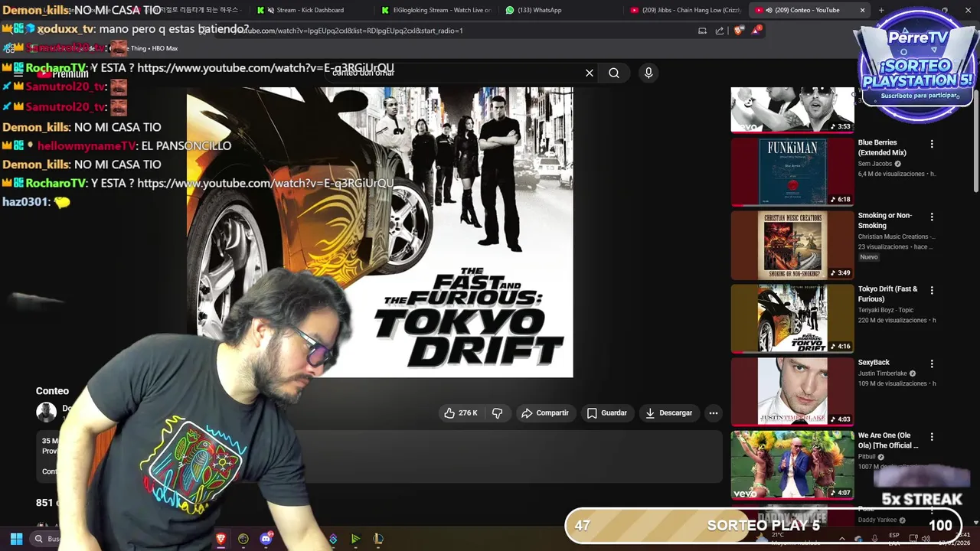This screenshot has height=551, width=980.
Task: Click Justin Timberlake channel name
Action: pos(882,373)
